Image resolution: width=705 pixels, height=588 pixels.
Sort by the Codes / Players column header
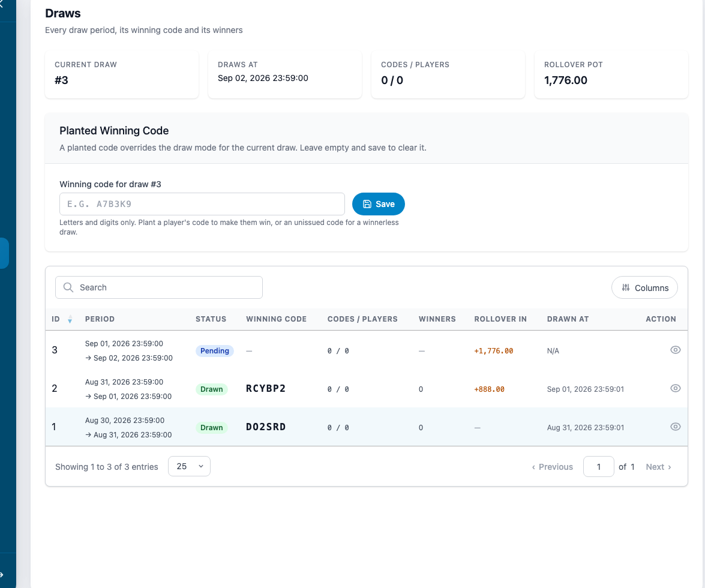tap(362, 319)
